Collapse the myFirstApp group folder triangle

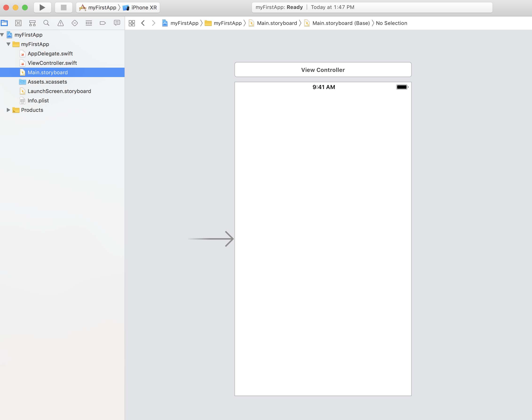tap(8, 44)
